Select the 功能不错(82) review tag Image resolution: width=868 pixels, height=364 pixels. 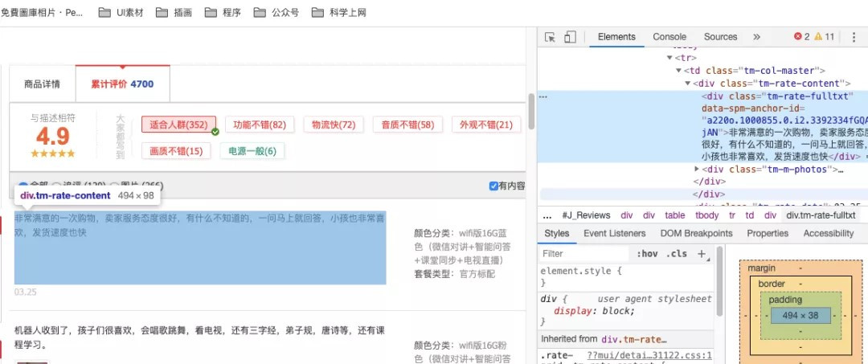[x=260, y=125]
